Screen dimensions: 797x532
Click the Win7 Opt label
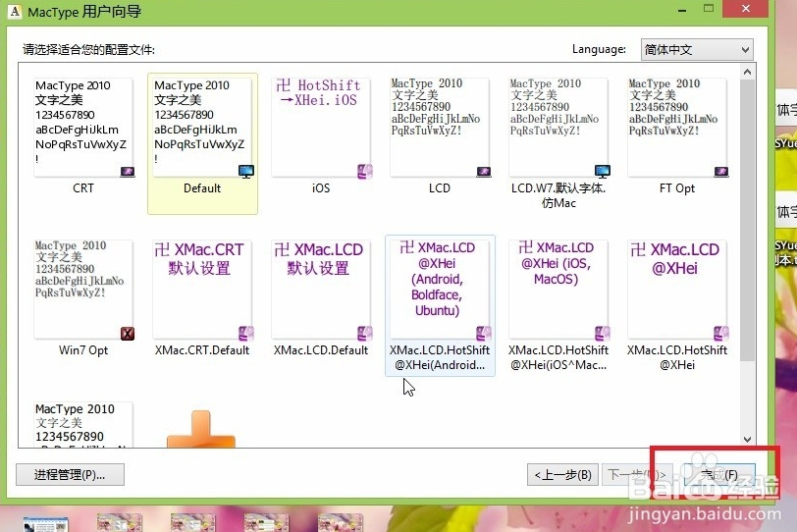point(83,350)
